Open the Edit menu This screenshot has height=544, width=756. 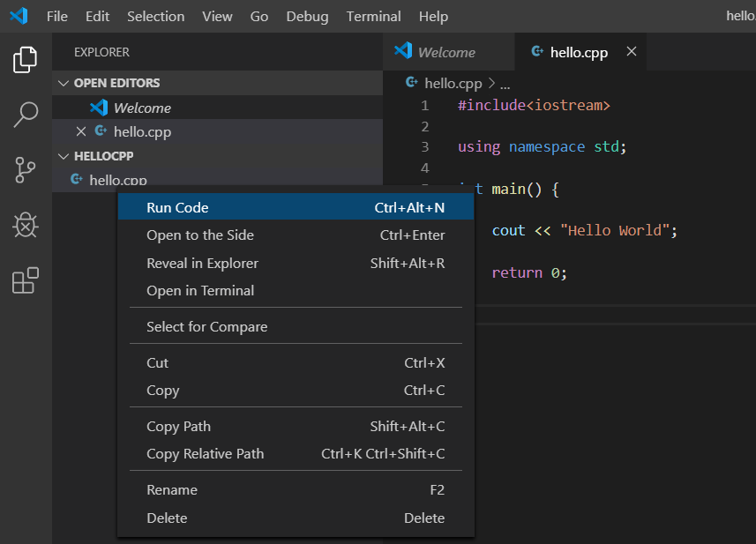[97, 17]
